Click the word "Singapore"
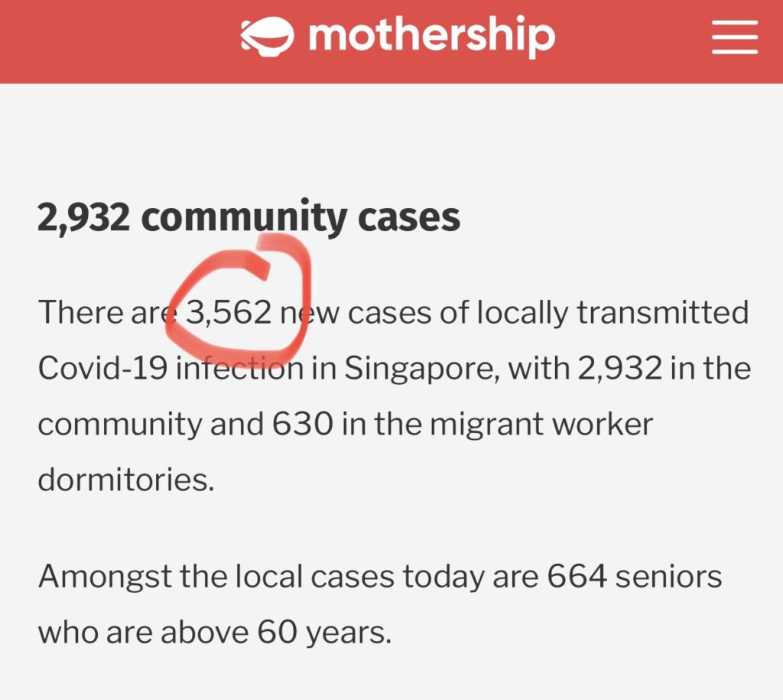This screenshot has width=783, height=700. 421,370
